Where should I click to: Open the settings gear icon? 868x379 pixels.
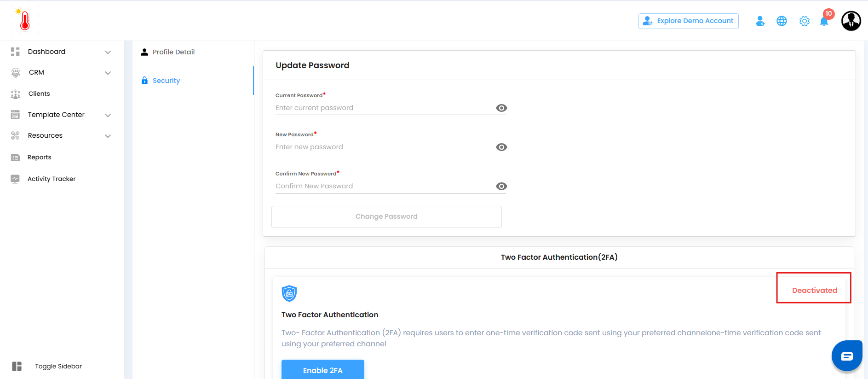[x=804, y=21]
